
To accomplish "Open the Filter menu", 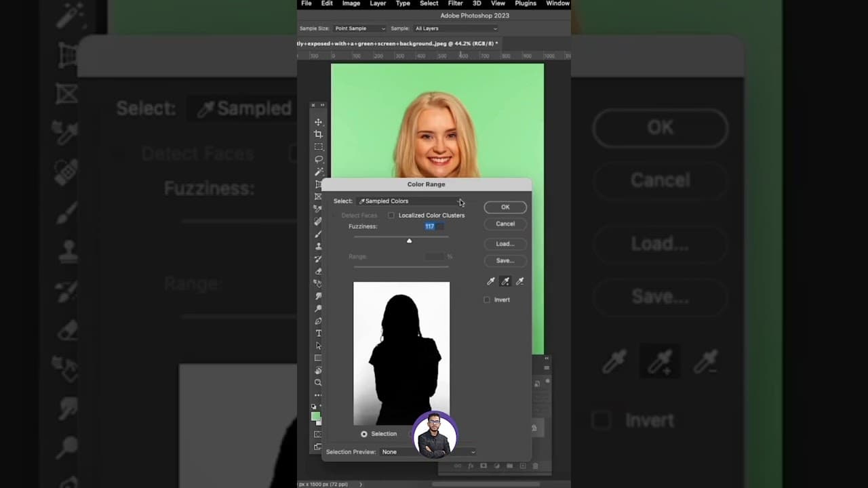I will pos(456,3).
